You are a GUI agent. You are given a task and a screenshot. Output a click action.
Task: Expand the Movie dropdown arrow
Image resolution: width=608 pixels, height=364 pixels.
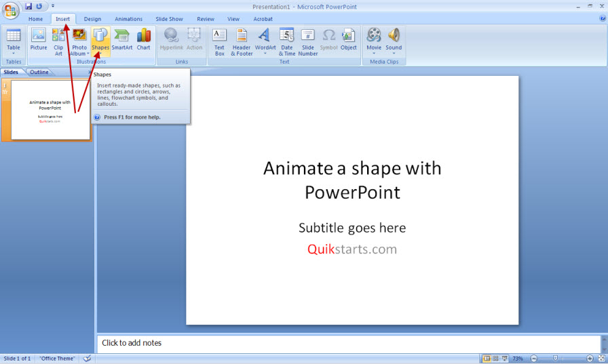click(x=374, y=54)
